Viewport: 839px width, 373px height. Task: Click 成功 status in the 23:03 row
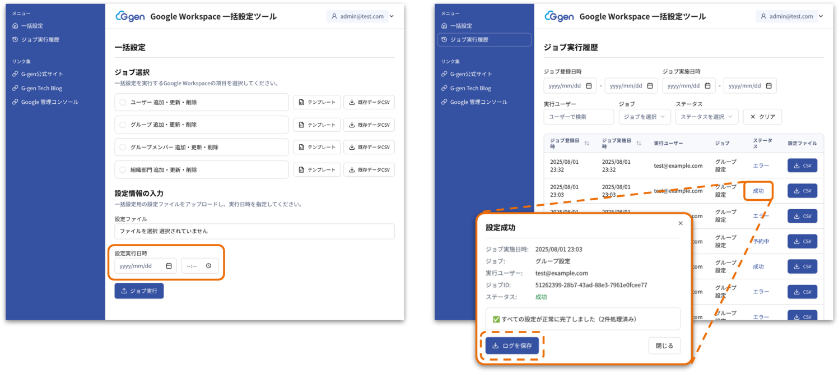(758, 191)
